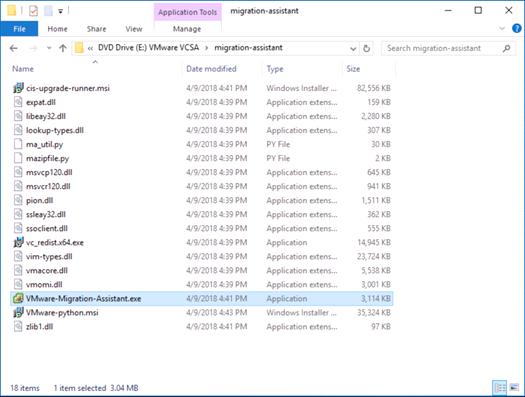Click the ma_util.py file icon
525x397 pixels.
[x=18, y=144]
